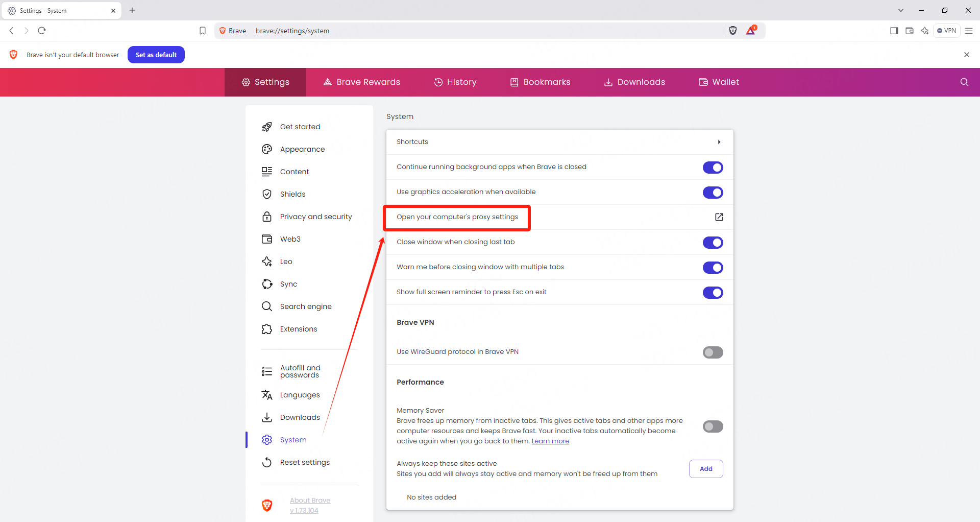Bookmark this page icon
980x522 pixels.
pos(203,31)
